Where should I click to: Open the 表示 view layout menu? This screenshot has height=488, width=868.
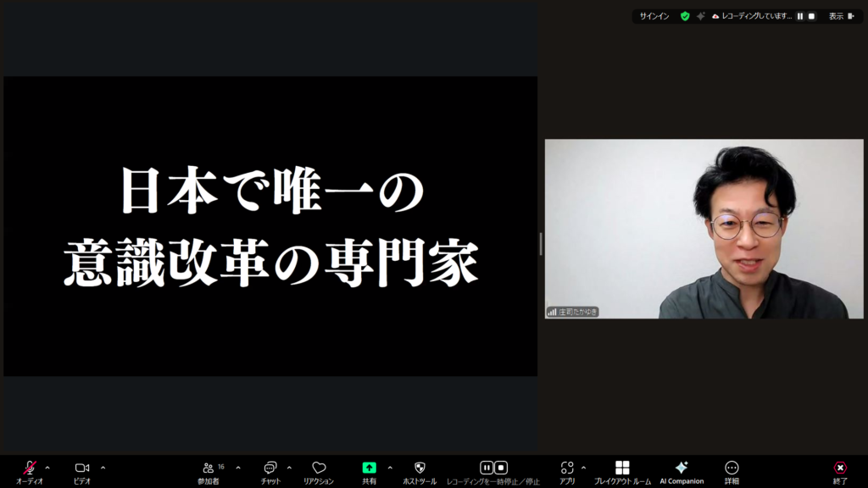[x=841, y=16]
